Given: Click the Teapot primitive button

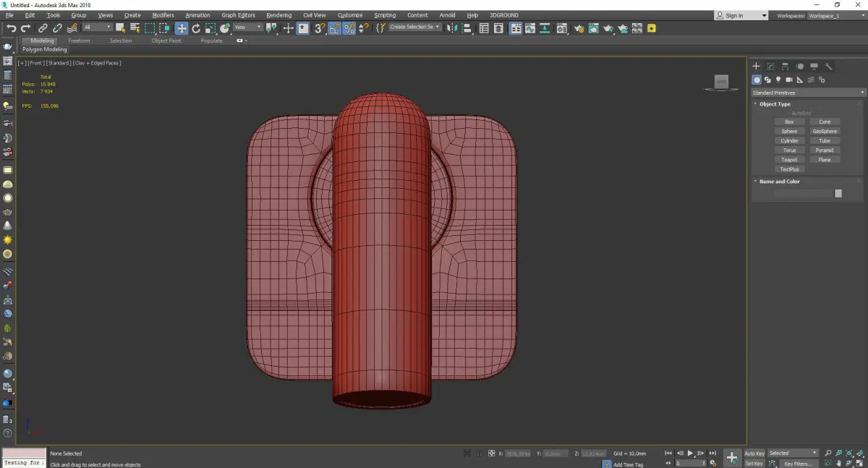Looking at the screenshot, I should point(789,160).
